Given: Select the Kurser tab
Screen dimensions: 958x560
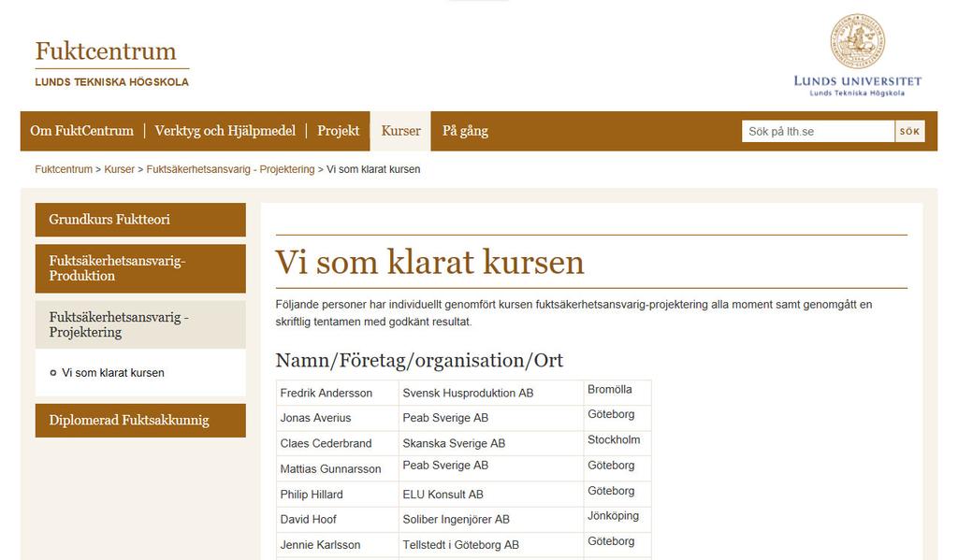Looking at the screenshot, I should (400, 131).
